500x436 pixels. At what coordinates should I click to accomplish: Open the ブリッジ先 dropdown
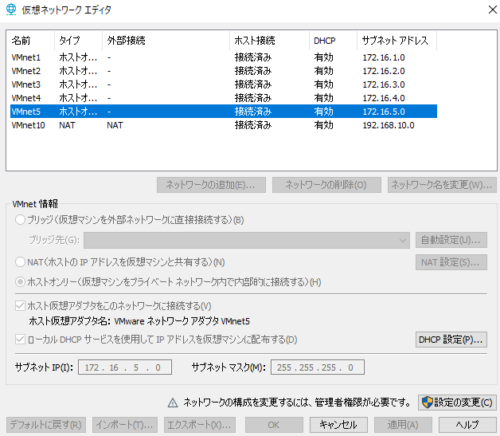click(247, 240)
